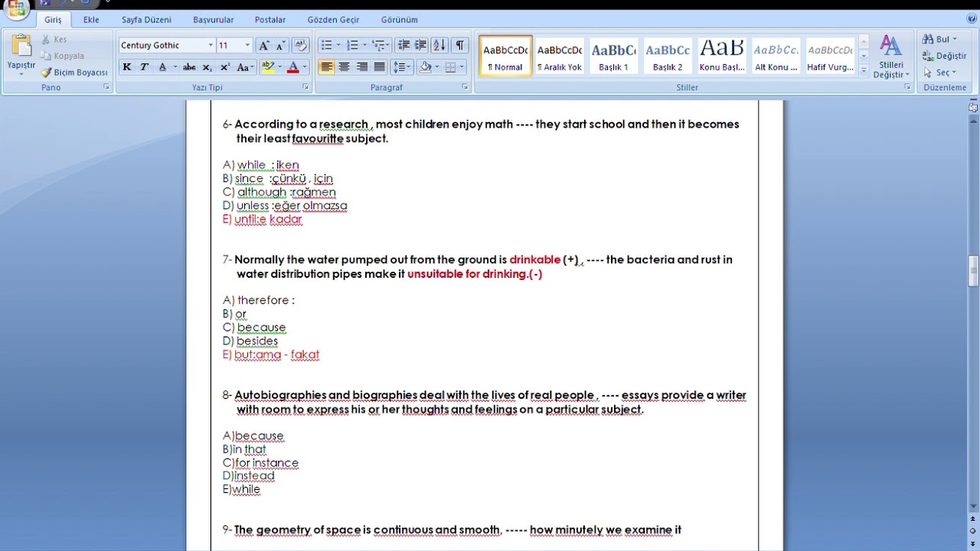The height and width of the screenshot is (551, 980).
Task: Apply superscript formatting
Action: coord(224,67)
